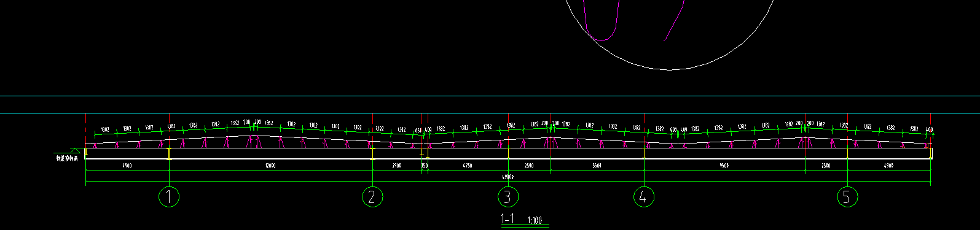The image size is (980, 230).
Task: Select grid axis bubble 4
Action: pyautogui.click(x=643, y=197)
